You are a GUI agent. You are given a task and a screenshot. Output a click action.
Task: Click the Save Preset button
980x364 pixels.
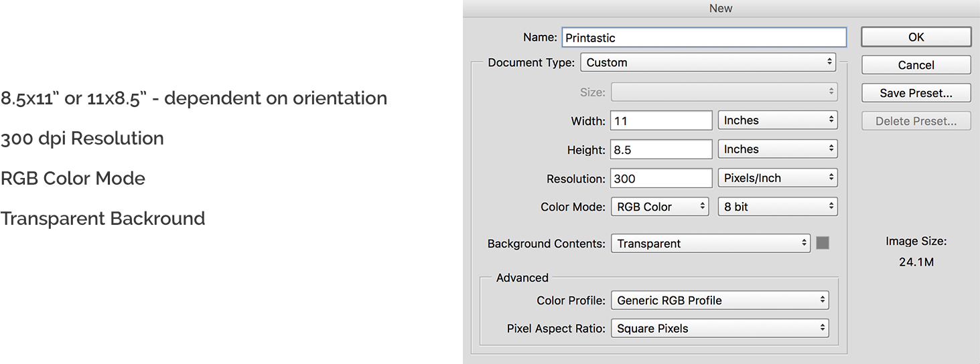click(916, 93)
